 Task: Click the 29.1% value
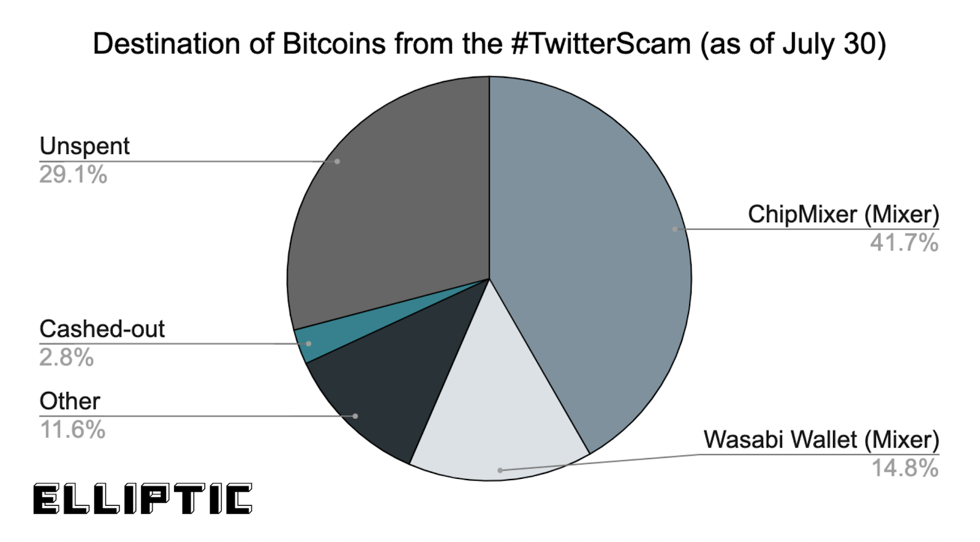coord(73,175)
